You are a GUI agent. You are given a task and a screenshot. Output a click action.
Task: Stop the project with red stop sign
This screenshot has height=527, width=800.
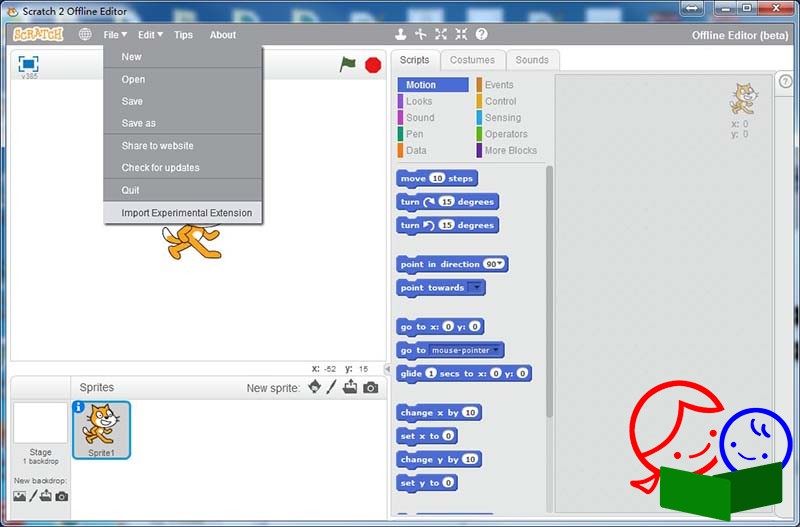point(373,65)
